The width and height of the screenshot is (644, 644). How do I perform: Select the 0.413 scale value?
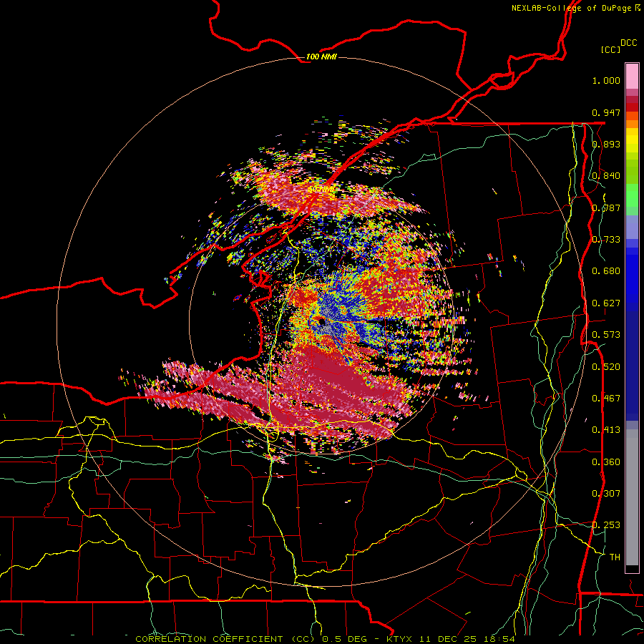(606, 430)
